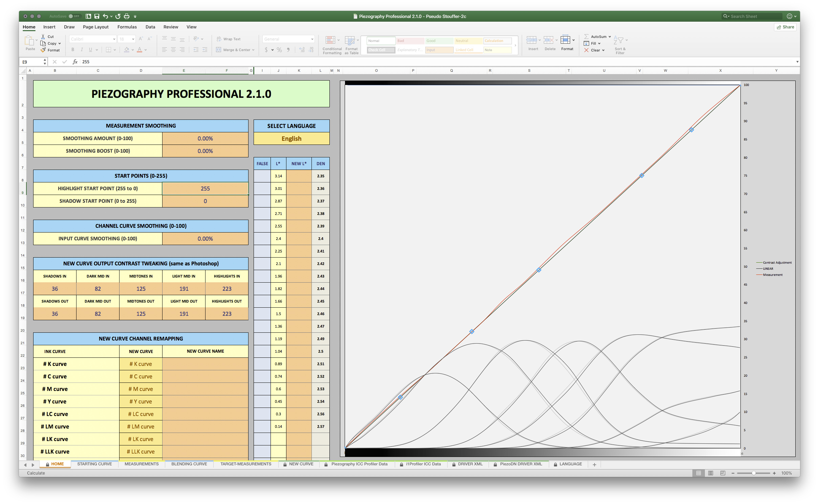Click the Save icon in title bar
819x504 pixels.
point(97,16)
